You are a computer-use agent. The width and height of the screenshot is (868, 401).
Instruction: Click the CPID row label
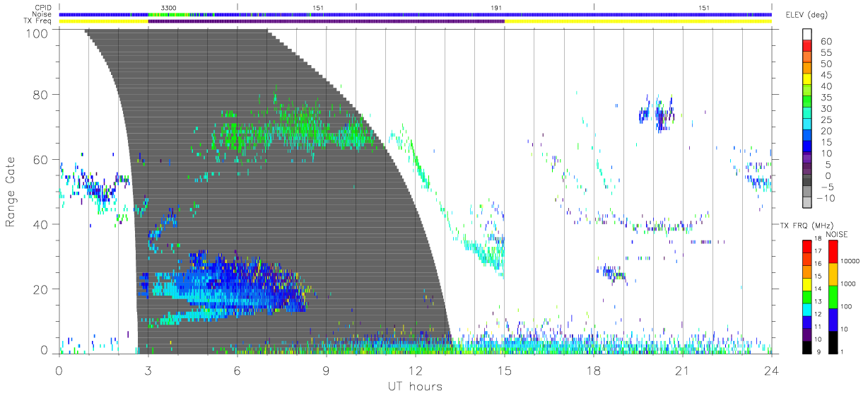43,7
